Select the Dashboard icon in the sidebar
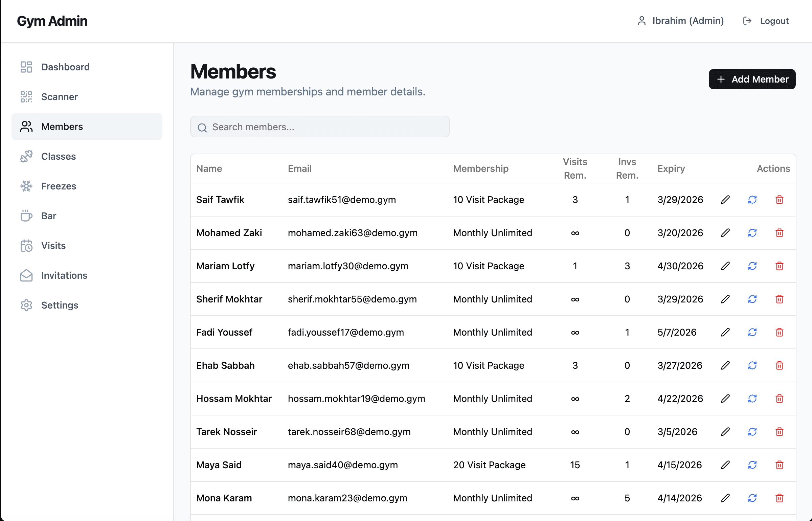Image resolution: width=812 pixels, height=521 pixels. (26, 67)
